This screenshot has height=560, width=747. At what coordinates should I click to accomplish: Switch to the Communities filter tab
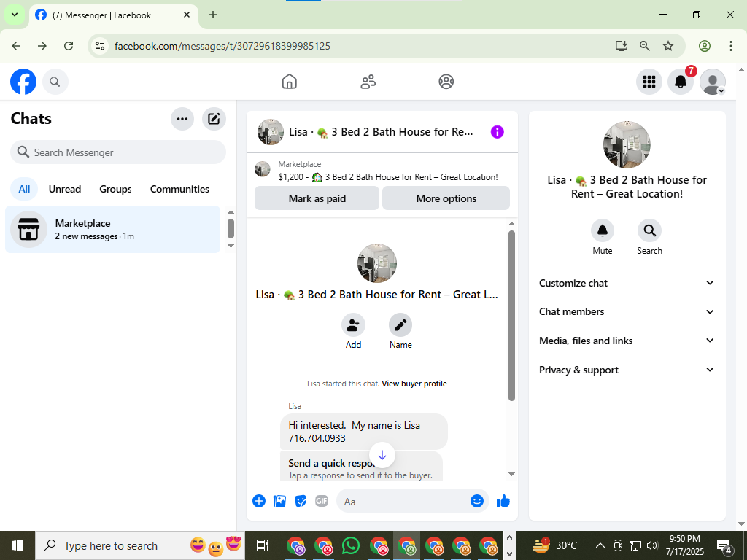pos(179,189)
